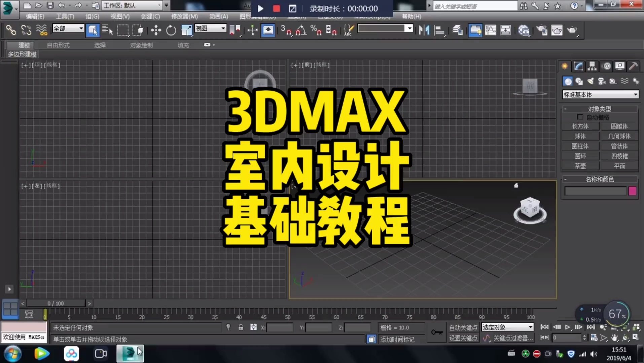Create a 长方体 box primitive

coord(580,126)
